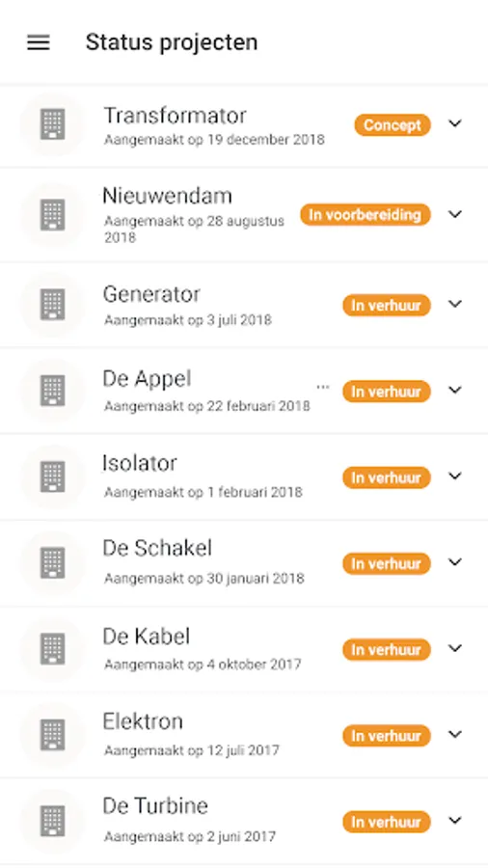Tap the building icon beside De Schakel

53,563
